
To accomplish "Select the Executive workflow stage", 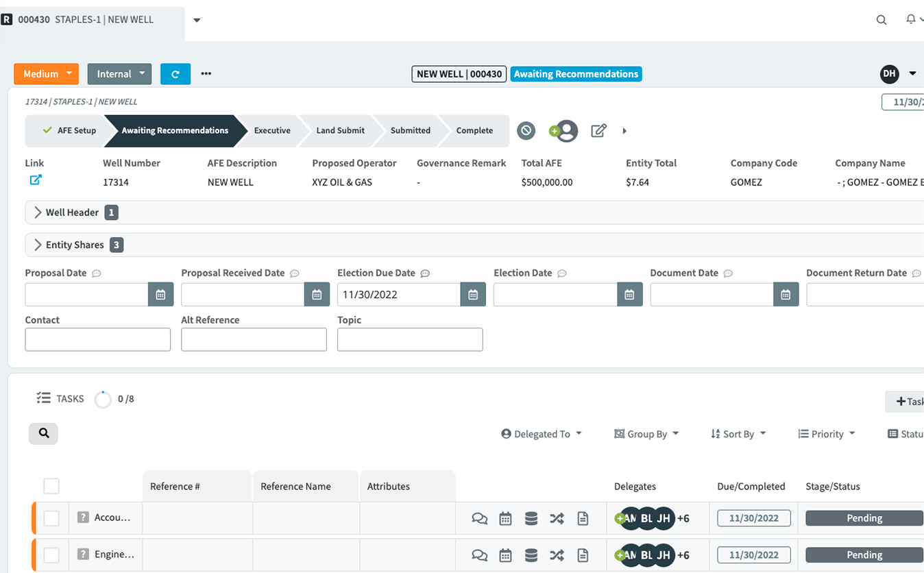I will tap(272, 131).
